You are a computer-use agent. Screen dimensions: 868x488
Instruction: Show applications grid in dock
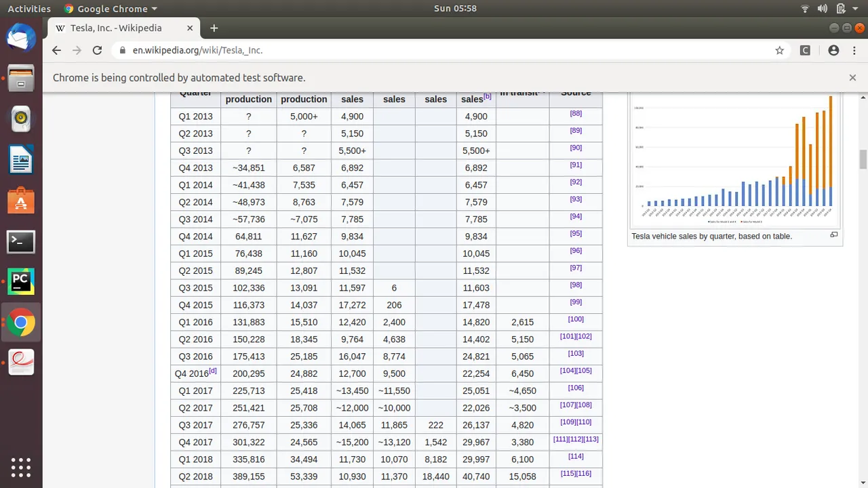tap(21, 468)
